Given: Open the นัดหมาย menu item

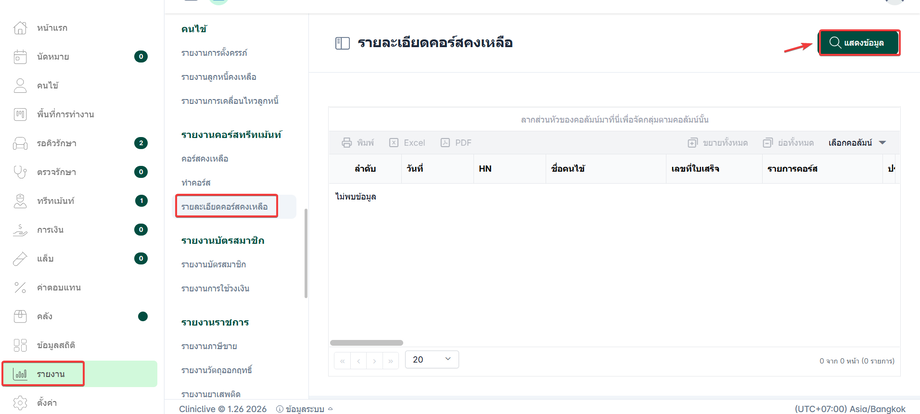Looking at the screenshot, I should click(80, 57).
